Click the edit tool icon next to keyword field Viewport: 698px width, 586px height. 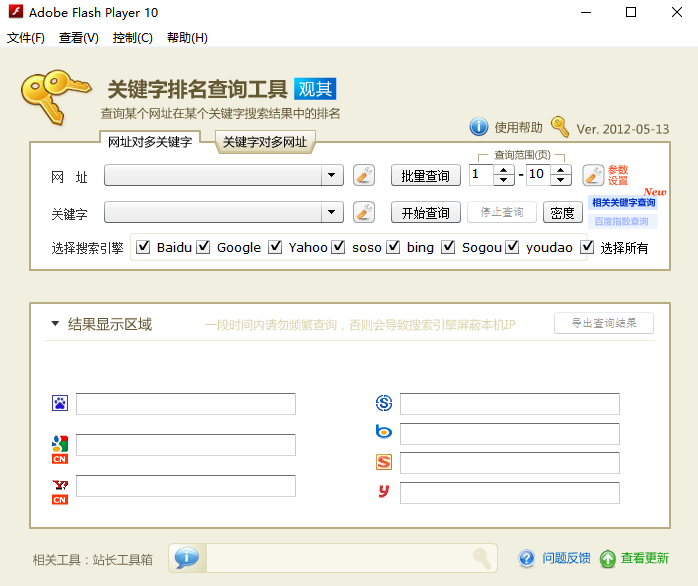(364, 212)
